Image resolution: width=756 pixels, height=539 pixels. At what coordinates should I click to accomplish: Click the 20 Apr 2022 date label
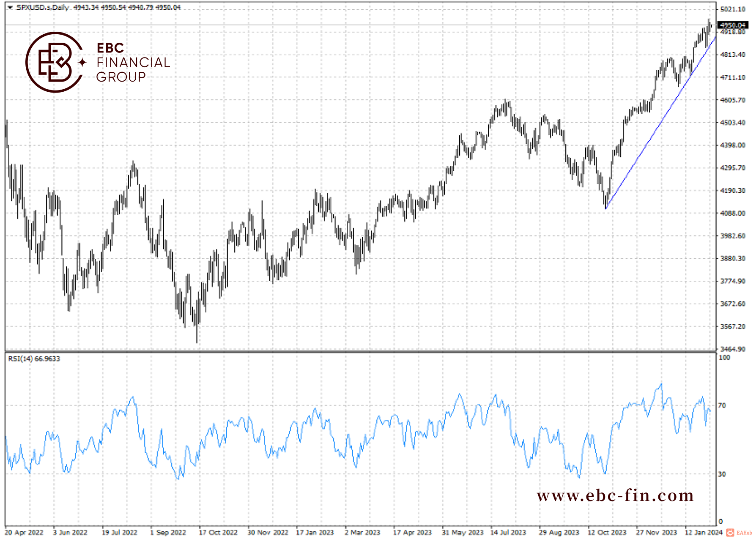(24, 532)
